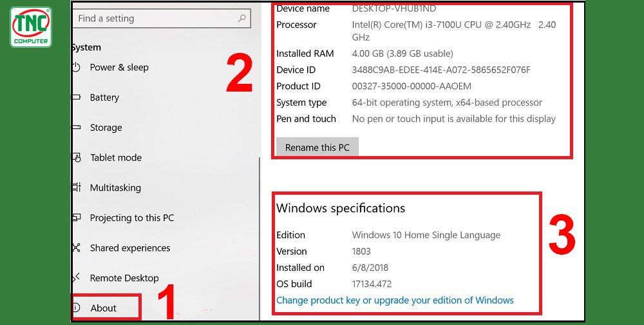Open Projecting to this PC
This screenshot has height=325, width=644.
click(132, 217)
